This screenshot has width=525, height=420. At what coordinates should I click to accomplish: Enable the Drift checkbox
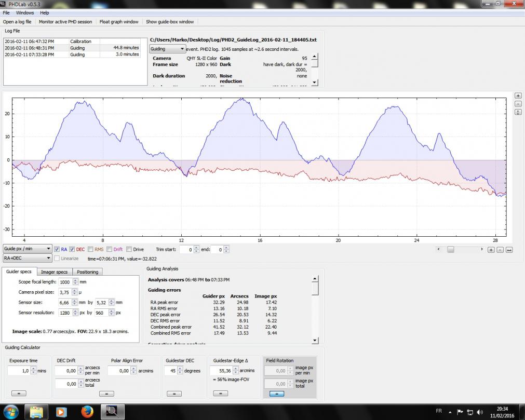tap(109, 249)
